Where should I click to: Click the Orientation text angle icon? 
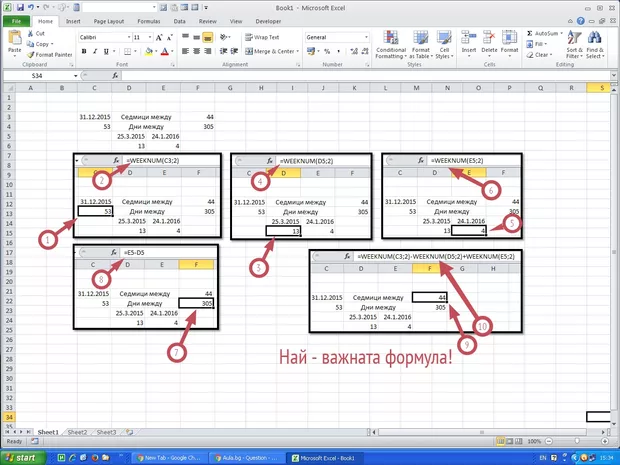point(224,38)
